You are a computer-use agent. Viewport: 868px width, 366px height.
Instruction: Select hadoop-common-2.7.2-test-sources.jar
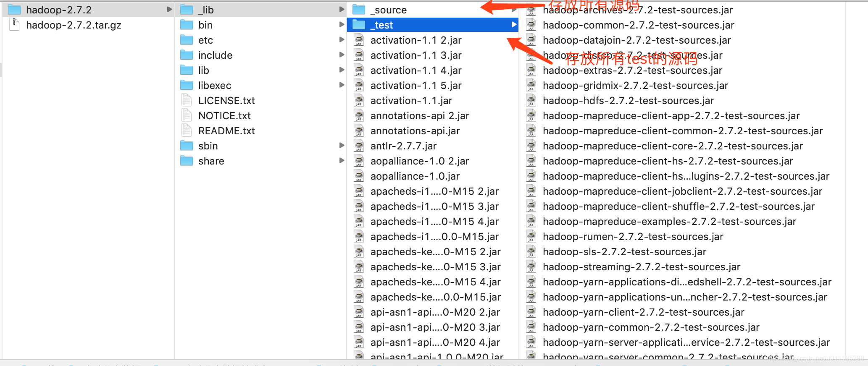639,25
